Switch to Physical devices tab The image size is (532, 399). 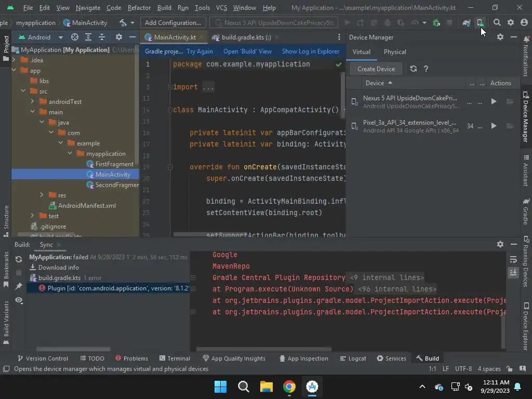395,52
